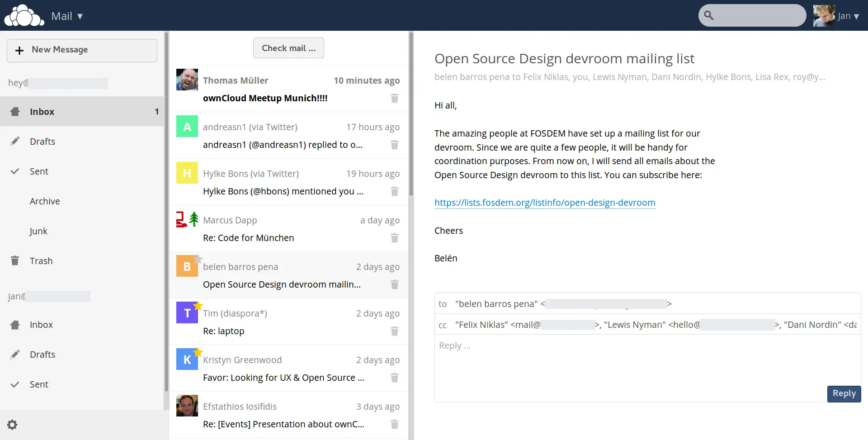
Task: Click the 'cc' recipients field in reply
Action: 647,324
